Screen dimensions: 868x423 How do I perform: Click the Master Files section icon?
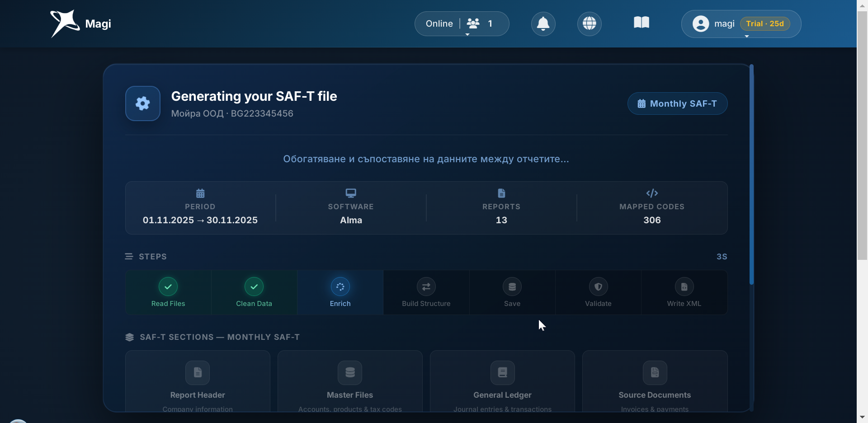tap(350, 372)
